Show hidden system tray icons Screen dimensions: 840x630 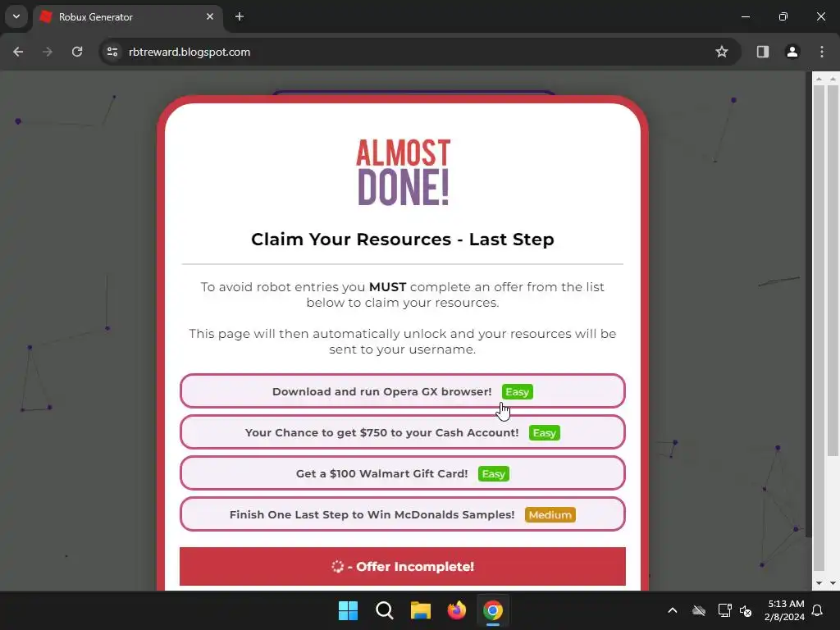(x=673, y=610)
